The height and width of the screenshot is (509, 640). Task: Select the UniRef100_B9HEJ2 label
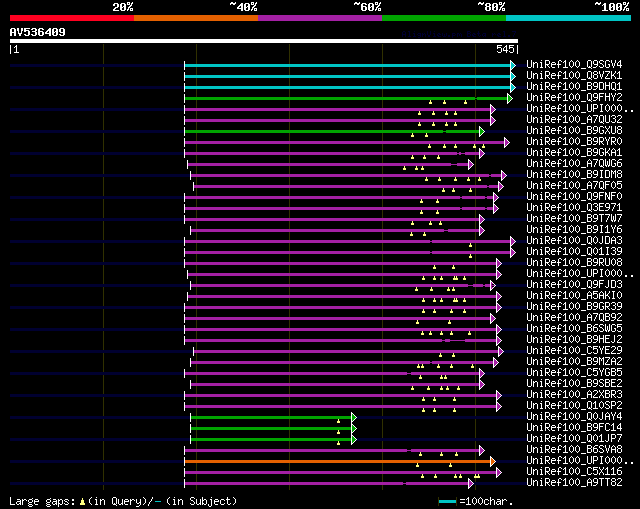coord(574,340)
